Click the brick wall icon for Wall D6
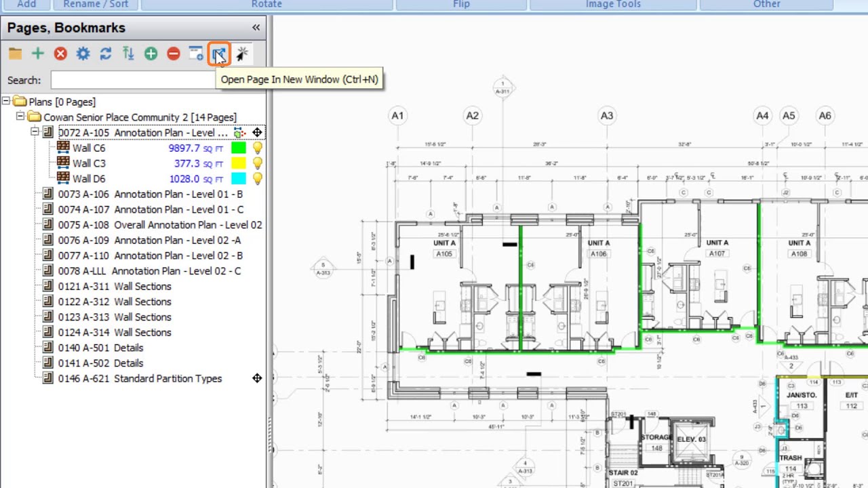868x488 pixels. 63,178
